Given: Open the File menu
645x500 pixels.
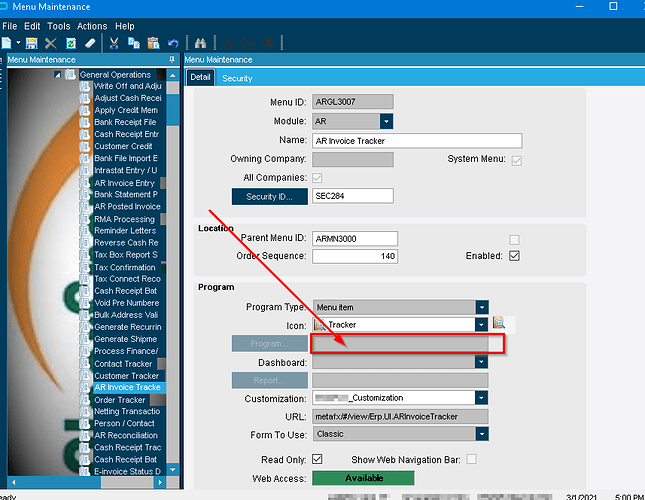Looking at the screenshot, I should click(x=9, y=26).
